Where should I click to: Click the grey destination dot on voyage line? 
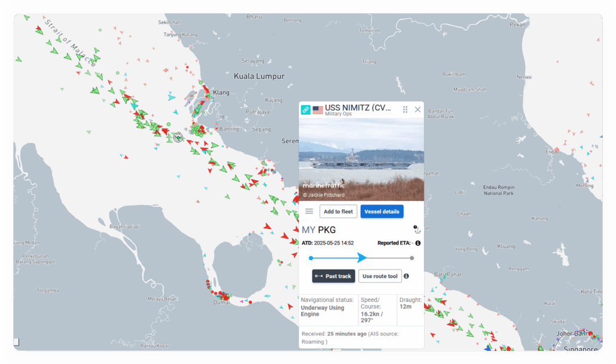411,258
